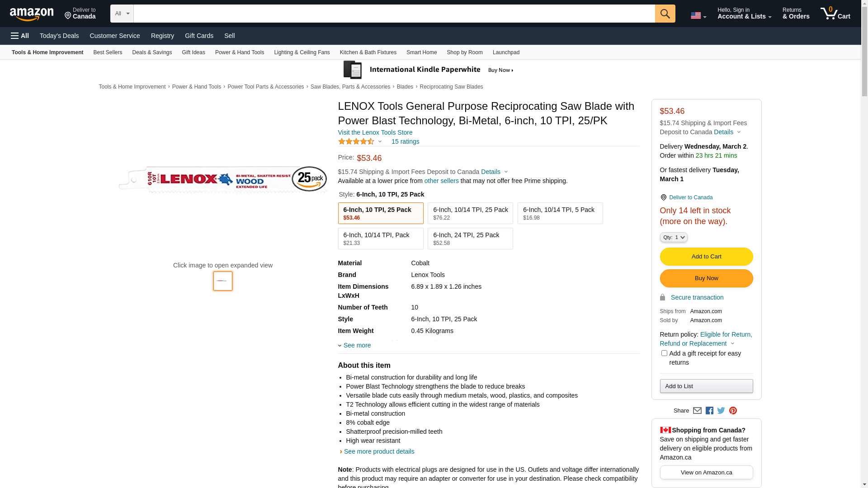Click the magnifying glass search button
Screen dimensions: 868x488
[665, 14]
